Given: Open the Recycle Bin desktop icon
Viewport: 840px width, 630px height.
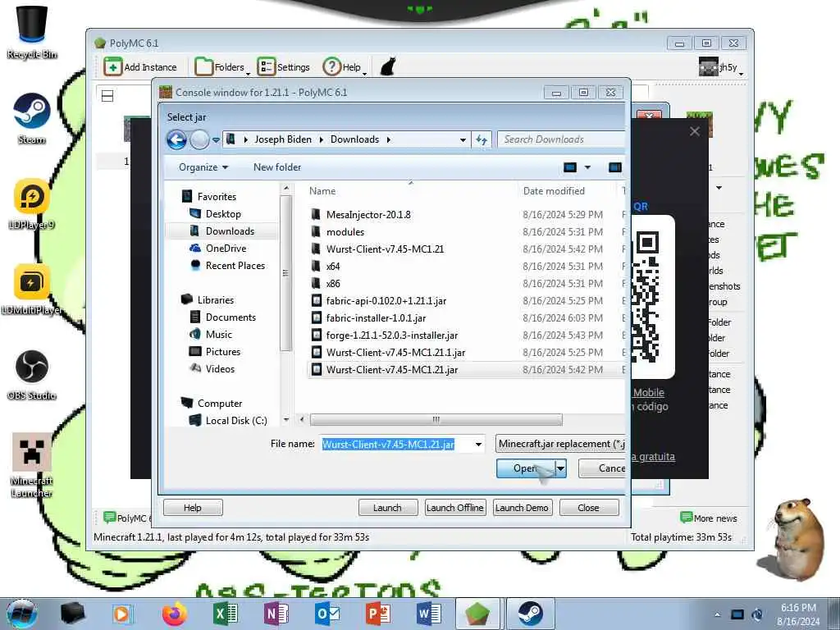Looking at the screenshot, I should click(32, 32).
